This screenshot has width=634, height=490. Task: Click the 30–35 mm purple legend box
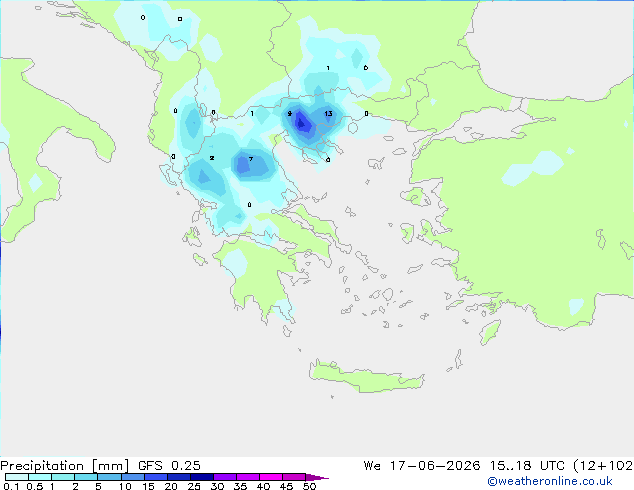225,477
